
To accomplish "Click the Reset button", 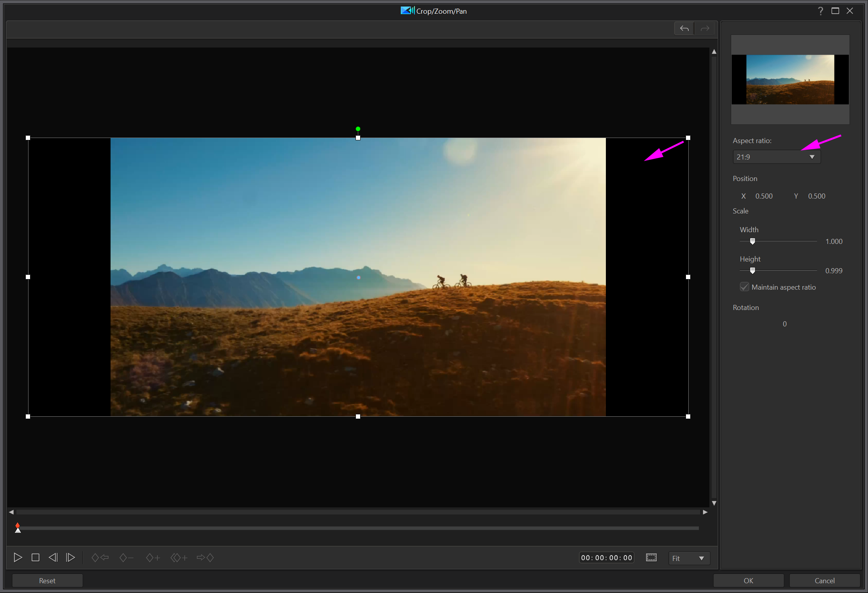I will coord(47,580).
